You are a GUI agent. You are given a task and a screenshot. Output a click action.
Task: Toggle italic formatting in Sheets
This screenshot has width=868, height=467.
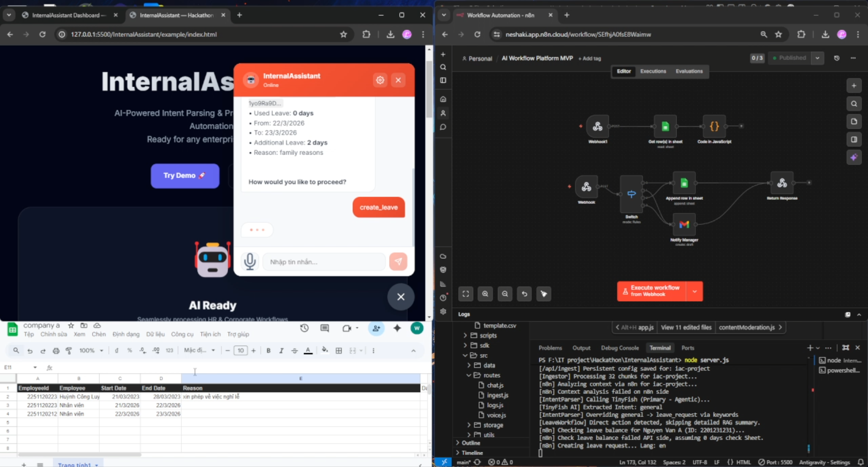point(281,351)
